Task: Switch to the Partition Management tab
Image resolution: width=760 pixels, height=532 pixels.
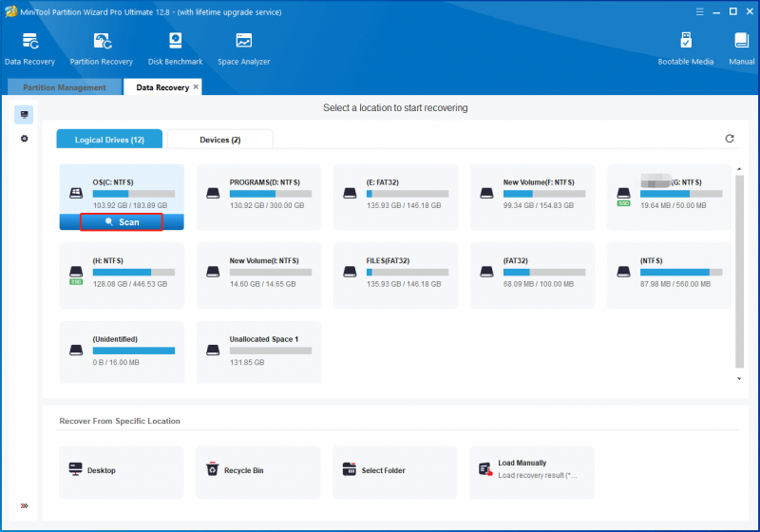Action: click(x=65, y=87)
